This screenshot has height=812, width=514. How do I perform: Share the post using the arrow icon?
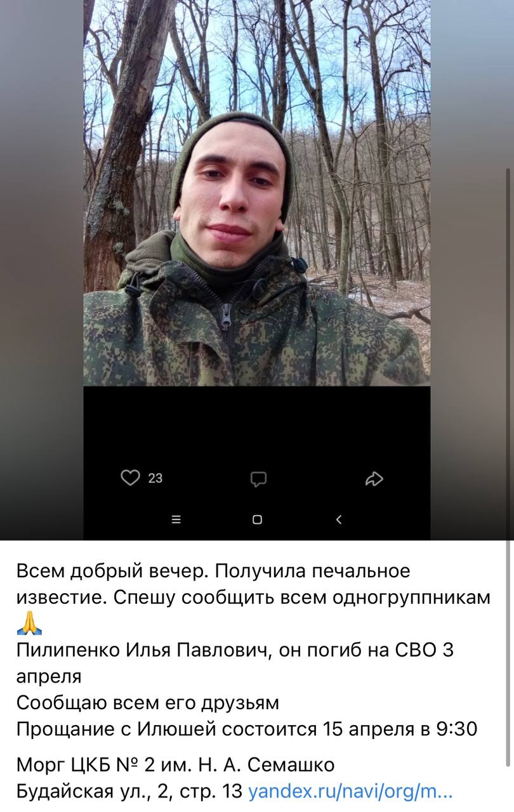pos(374,479)
